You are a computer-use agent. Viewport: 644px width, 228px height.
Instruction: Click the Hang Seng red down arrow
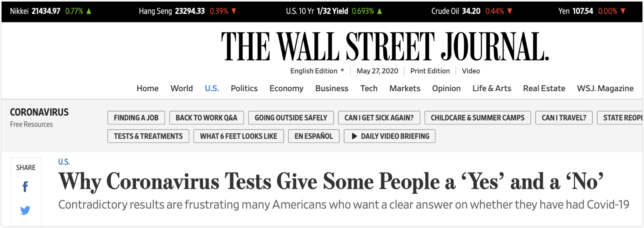pos(234,11)
